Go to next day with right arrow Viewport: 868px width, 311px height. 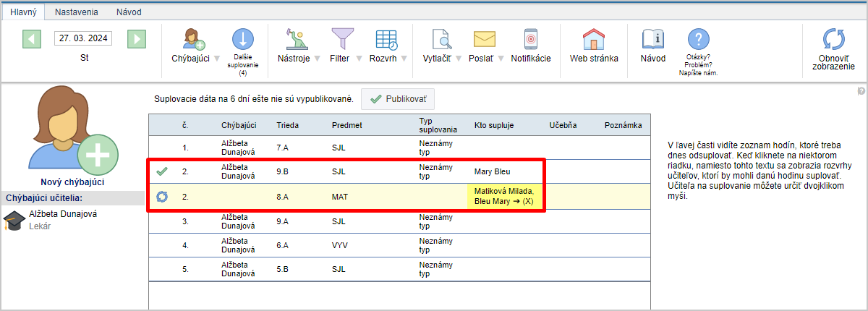pyautogui.click(x=137, y=38)
